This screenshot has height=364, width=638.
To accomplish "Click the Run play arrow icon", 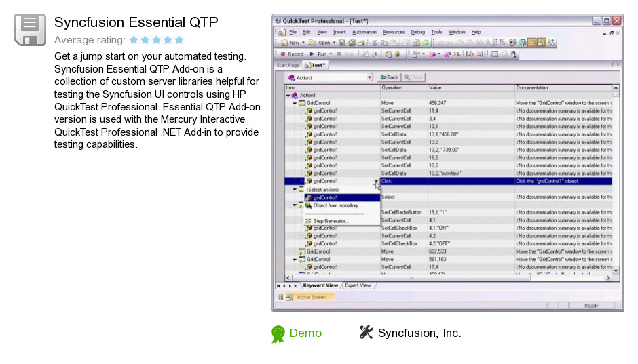I will (x=312, y=54).
